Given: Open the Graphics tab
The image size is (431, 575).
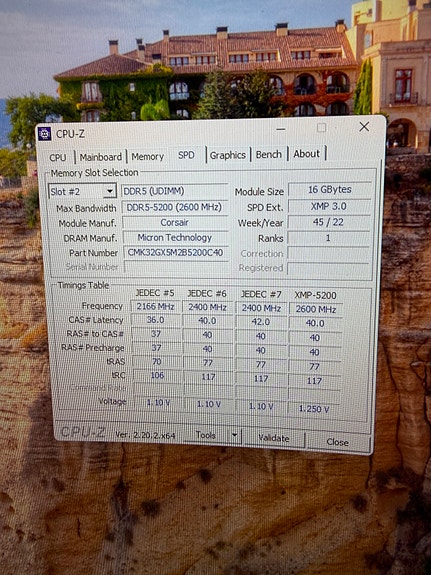Looking at the screenshot, I should (227, 155).
